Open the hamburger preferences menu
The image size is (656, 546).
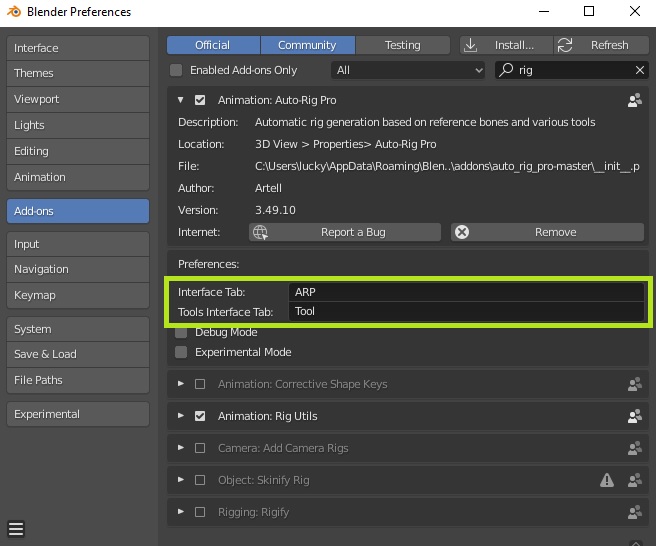16,529
